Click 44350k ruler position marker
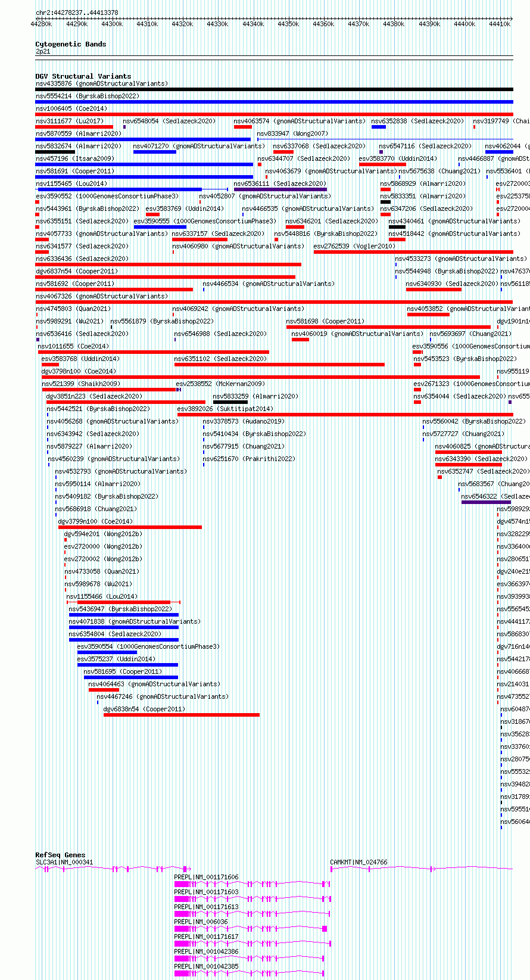The height and width of the screenshot is (980, 530). [288, 24]
